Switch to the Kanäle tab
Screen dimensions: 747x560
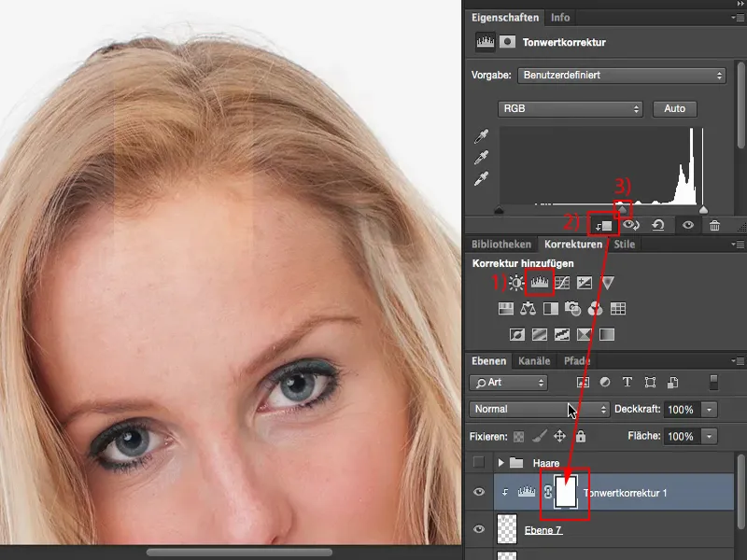point(534,361)
